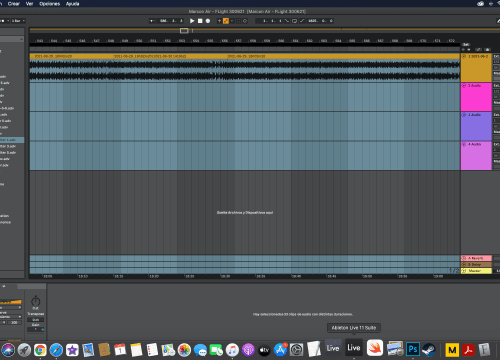Open Photoshop from the Dock
Image resolution: width=500 pixels, height=360 pixels.
[413, 349]
